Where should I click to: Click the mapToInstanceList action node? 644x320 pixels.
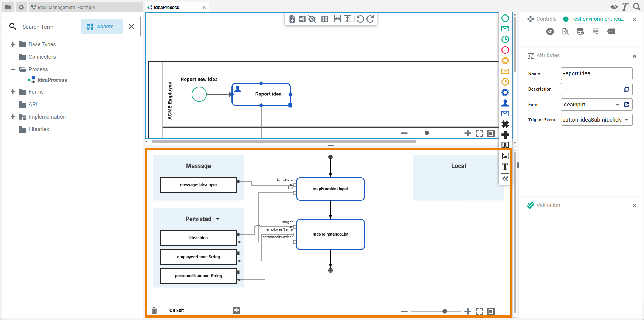(331, 234)
